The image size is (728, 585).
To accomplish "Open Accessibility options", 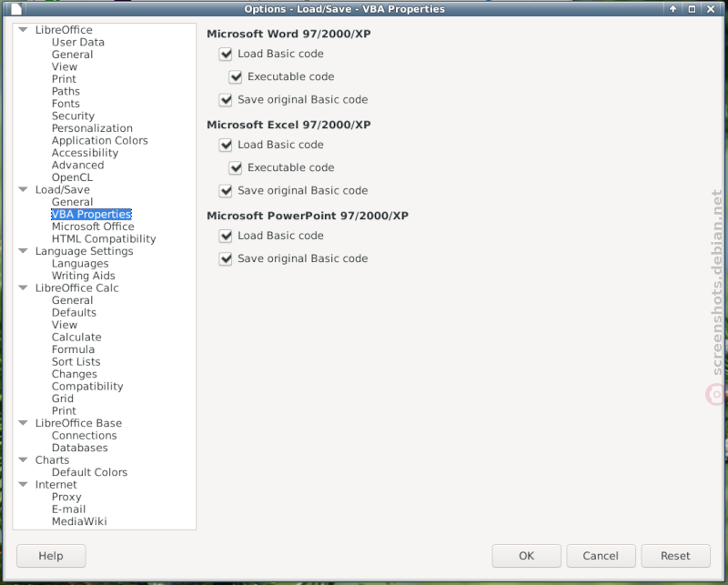I will tap(85, 153).
